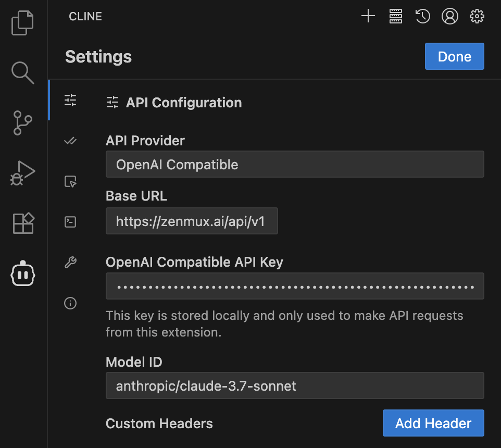Expand the API Provider dropdown

pos(295,165)
